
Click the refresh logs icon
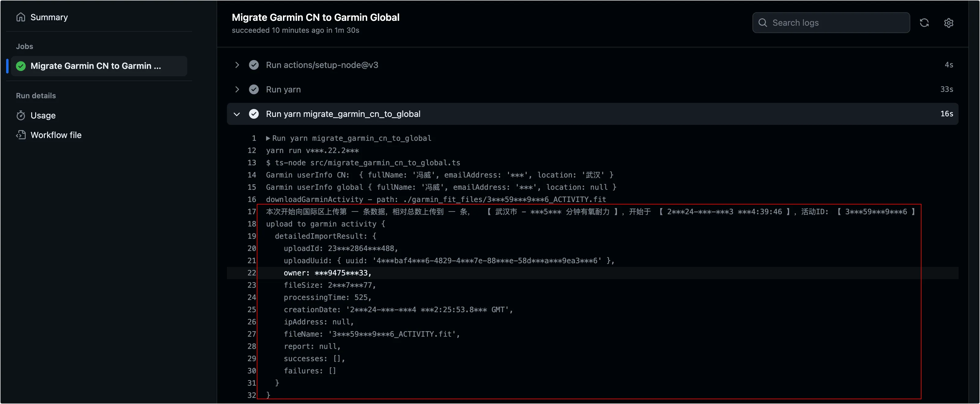924,23
